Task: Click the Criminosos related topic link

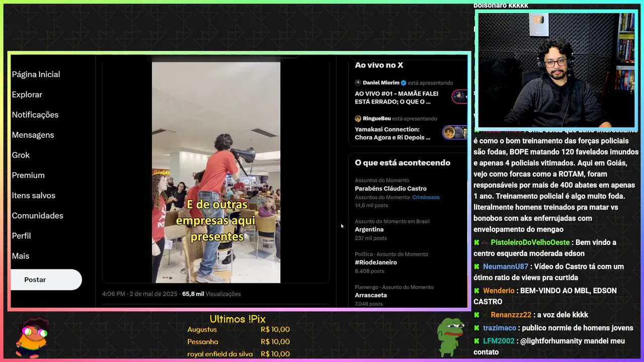Action: pos(426,197)
